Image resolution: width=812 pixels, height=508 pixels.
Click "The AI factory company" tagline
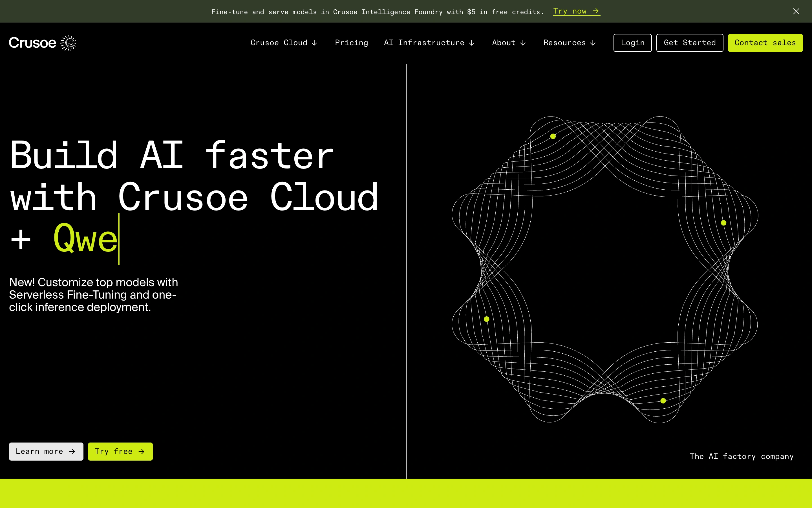coord(742,456)
